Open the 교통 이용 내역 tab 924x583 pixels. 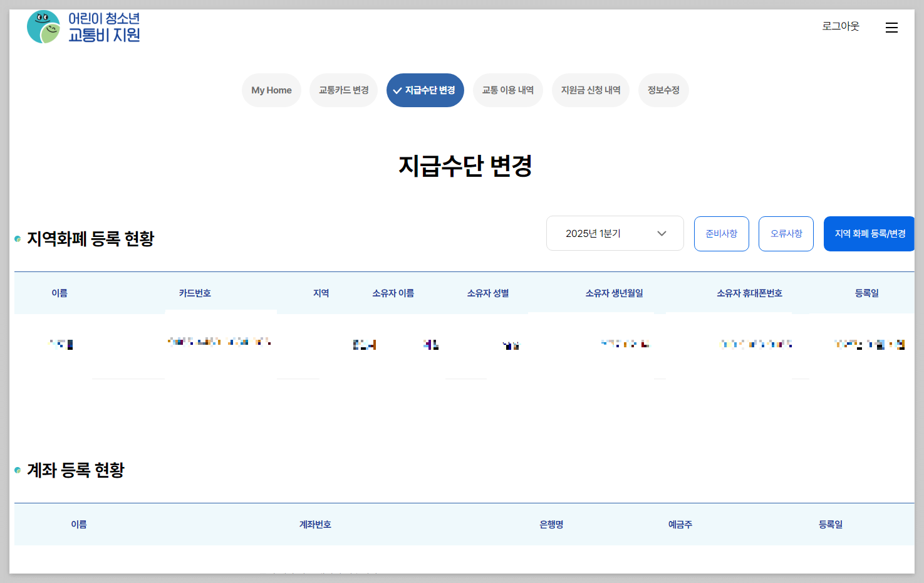[508, 90]
